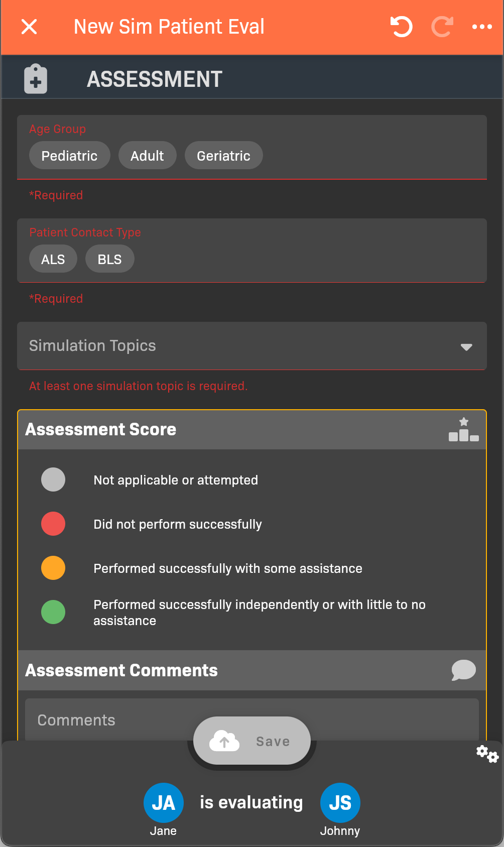504x847 pixels.
Task: Click the redo arrow icon
Action: [442, 27]
